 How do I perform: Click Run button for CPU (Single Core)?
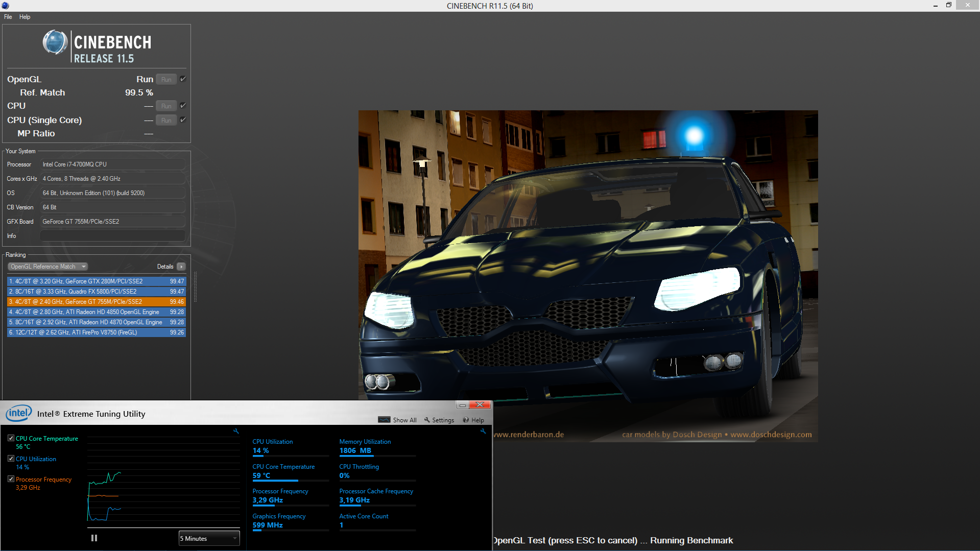[166, 120]
